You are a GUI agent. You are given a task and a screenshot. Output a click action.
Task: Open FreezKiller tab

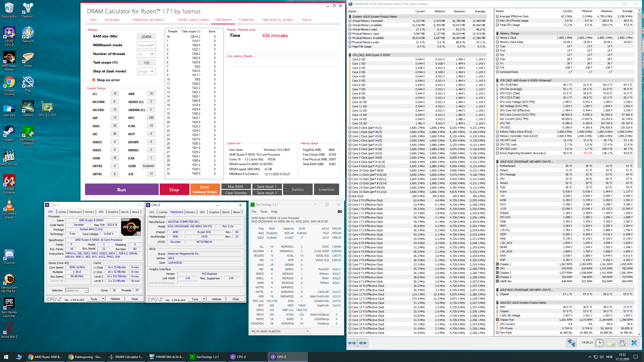tap(247, 20)
